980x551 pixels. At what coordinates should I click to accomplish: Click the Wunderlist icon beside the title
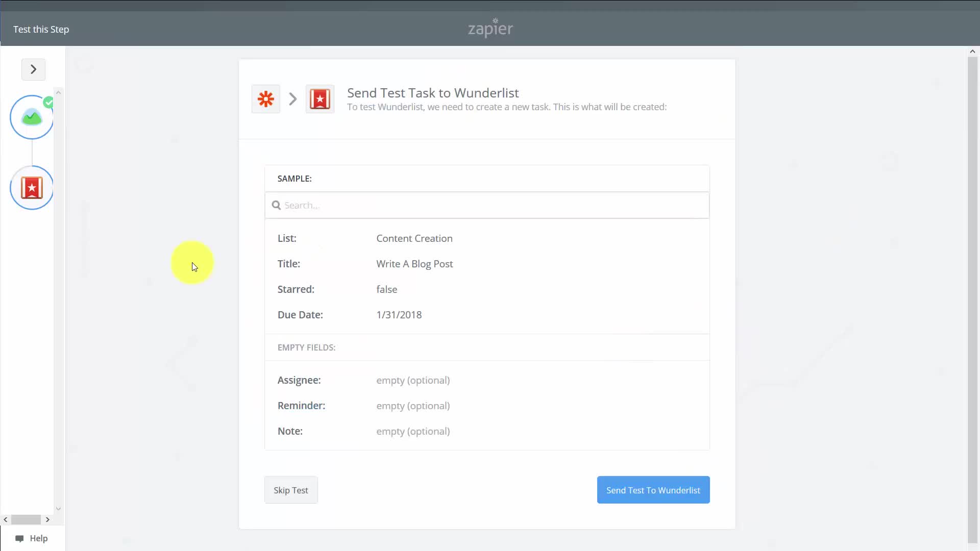tap(320, 99)
